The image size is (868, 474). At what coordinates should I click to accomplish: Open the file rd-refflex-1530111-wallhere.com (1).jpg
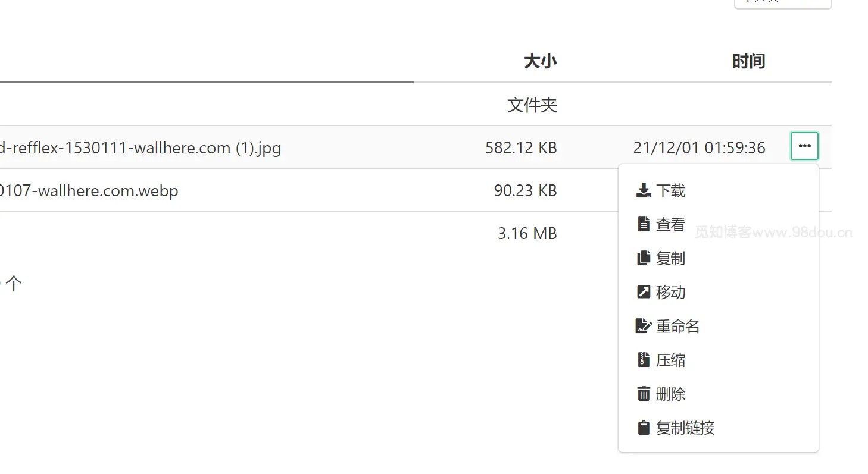140,147
